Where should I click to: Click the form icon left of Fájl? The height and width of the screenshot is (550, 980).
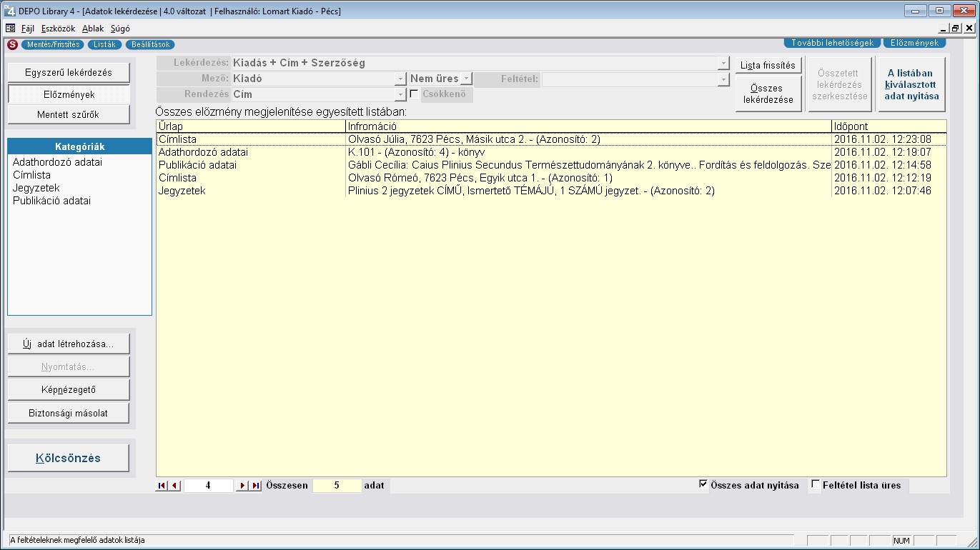pyautogui.click(x=10, y=29)
